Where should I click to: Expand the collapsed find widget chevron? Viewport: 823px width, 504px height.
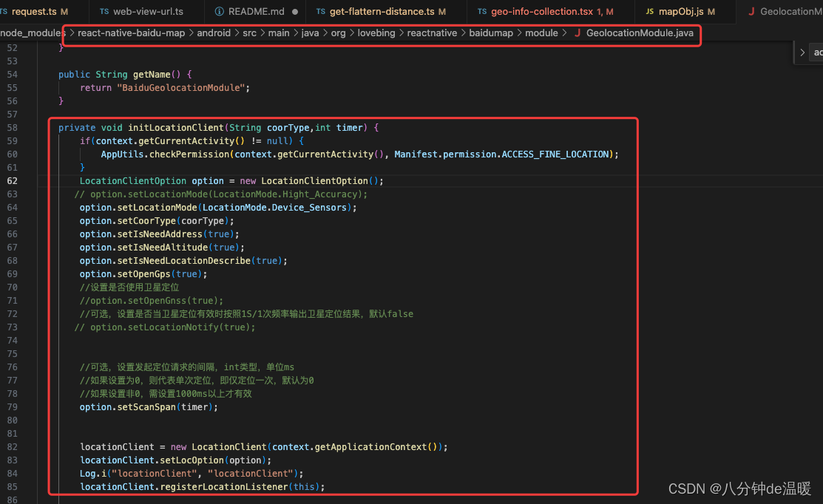pyautogui.click(x=802, y=52)
